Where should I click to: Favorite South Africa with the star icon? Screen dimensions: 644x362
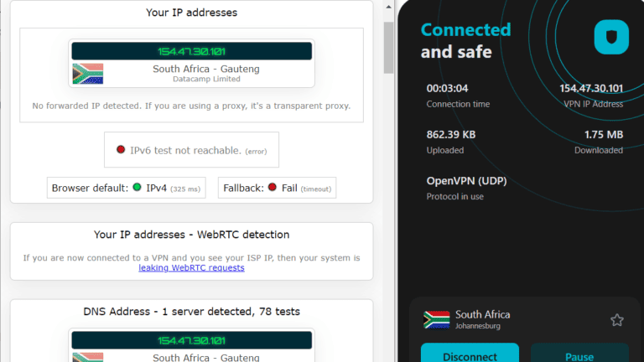[616, 320]
